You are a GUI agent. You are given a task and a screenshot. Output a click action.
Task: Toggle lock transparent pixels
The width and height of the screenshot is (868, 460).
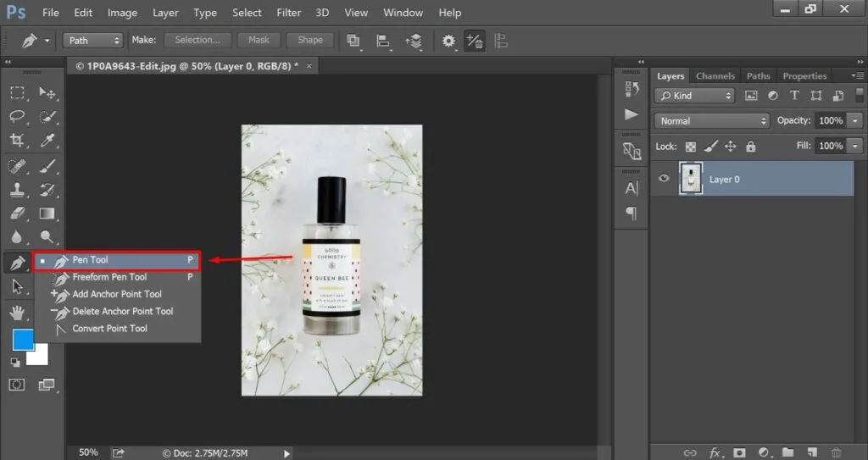pos(690,147)
